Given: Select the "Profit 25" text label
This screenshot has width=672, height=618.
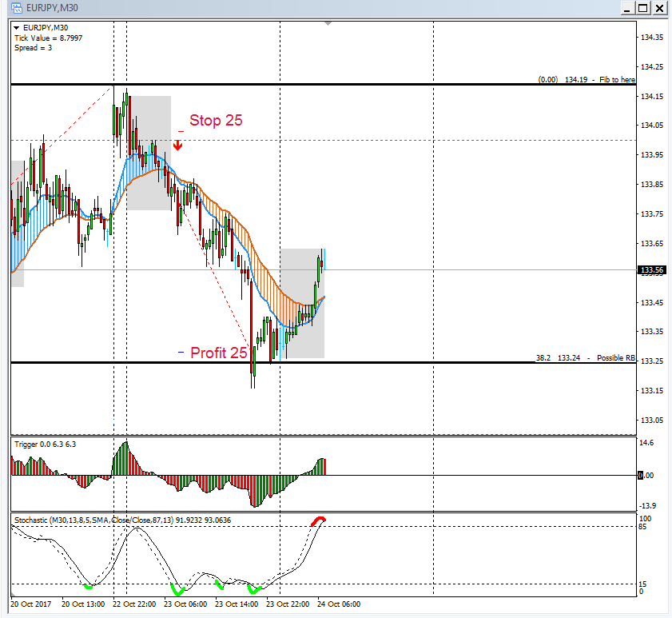Looking at the screenshot, I should pos(218,352).
